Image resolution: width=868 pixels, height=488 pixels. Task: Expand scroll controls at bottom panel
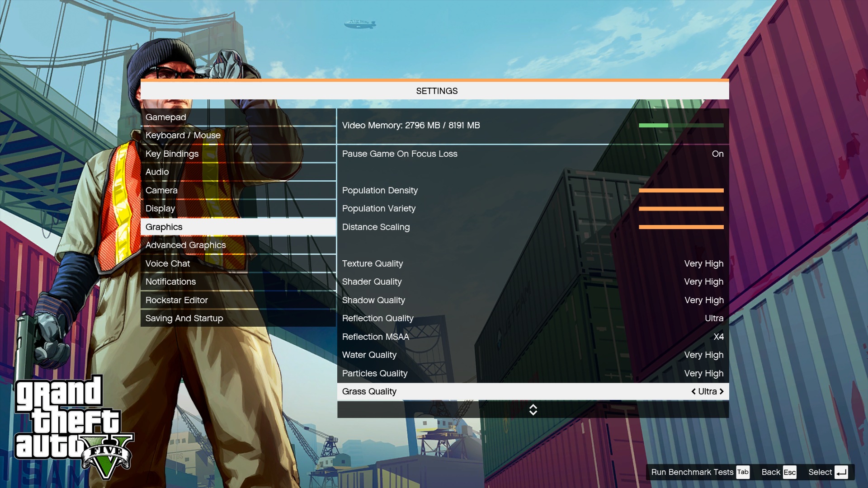[533, 409]
